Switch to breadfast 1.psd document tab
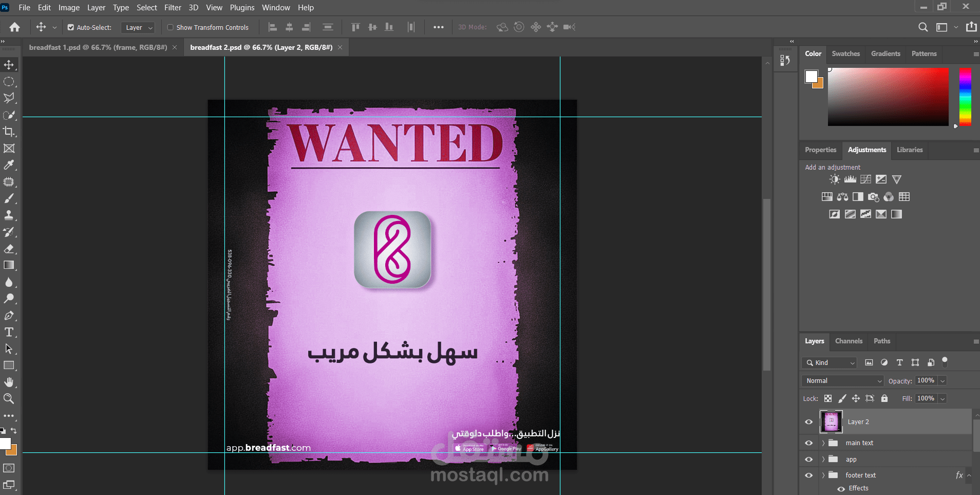This screenshot has width=980, height=495. coord(98,47)
